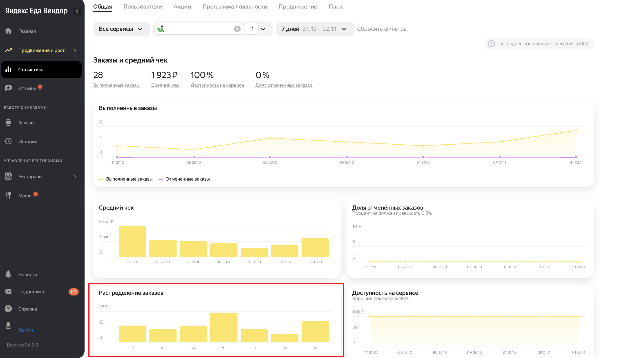Open the Все сервисы dropdown

(121, 29)
